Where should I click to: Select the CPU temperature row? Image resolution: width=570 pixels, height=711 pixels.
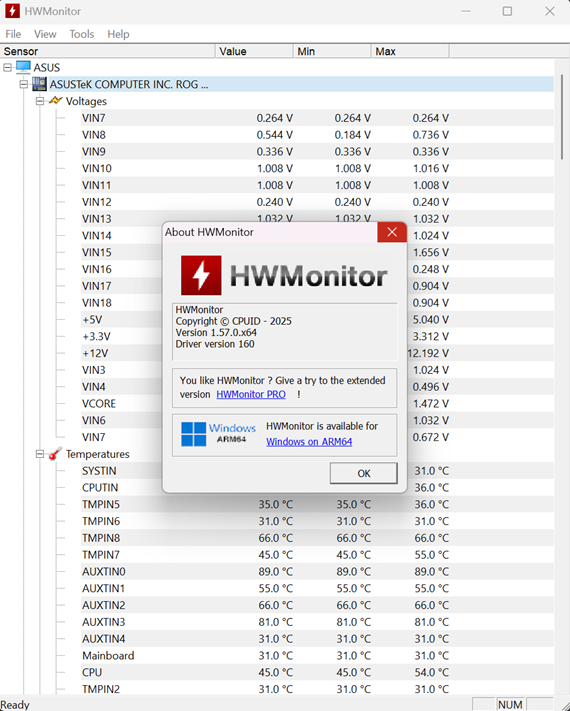pos(317,672)
